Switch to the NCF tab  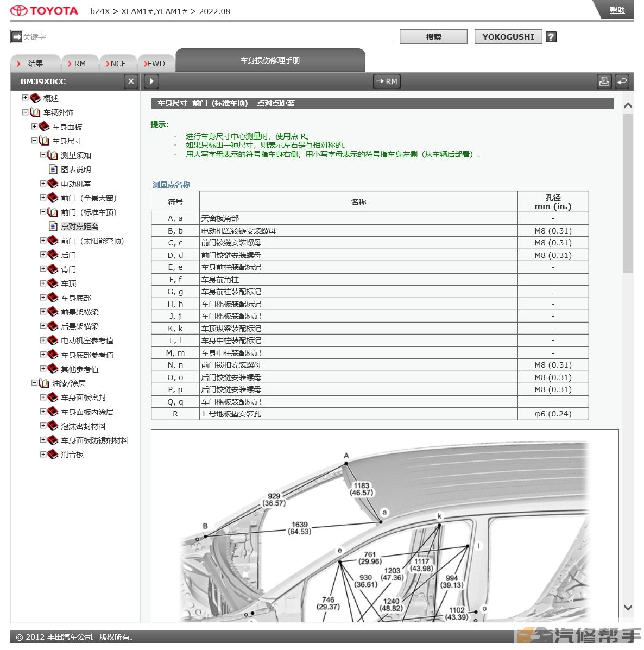[118, 64]
